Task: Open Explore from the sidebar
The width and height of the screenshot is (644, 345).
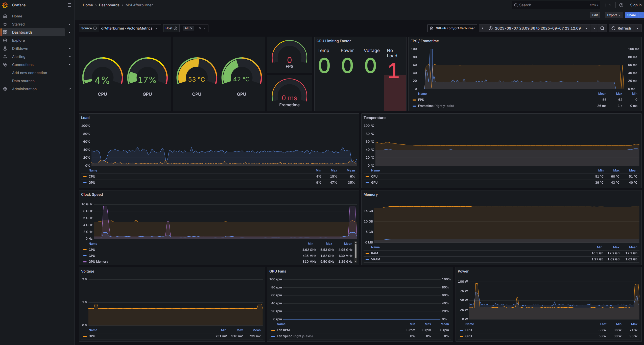Action: click(18, 40)
